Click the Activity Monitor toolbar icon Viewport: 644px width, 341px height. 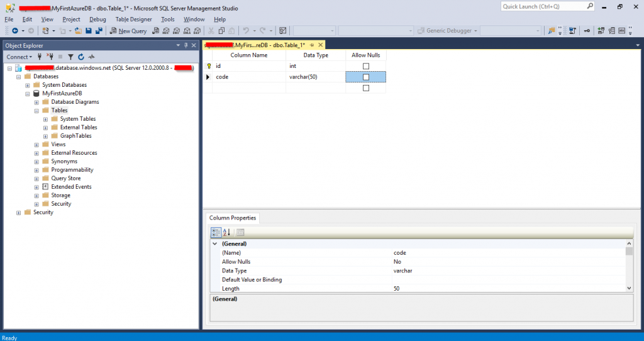click(x=282, y=31)
